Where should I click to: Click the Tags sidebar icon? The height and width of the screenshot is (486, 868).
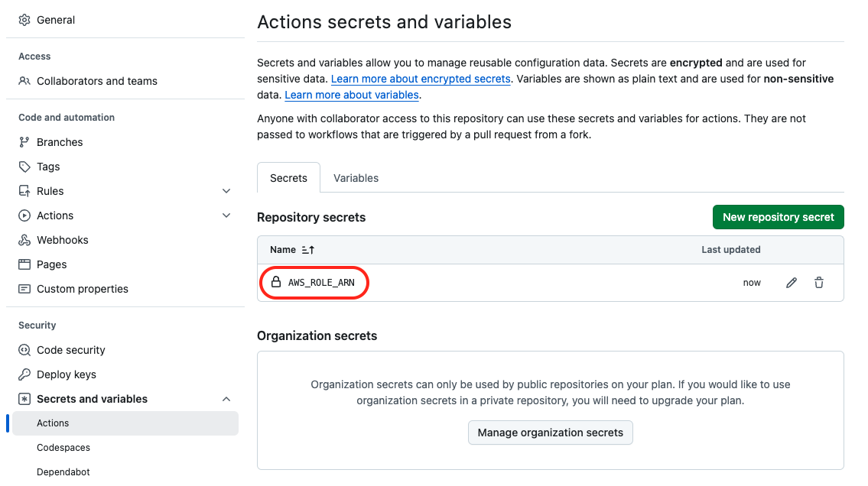click(x=24, y=166)
